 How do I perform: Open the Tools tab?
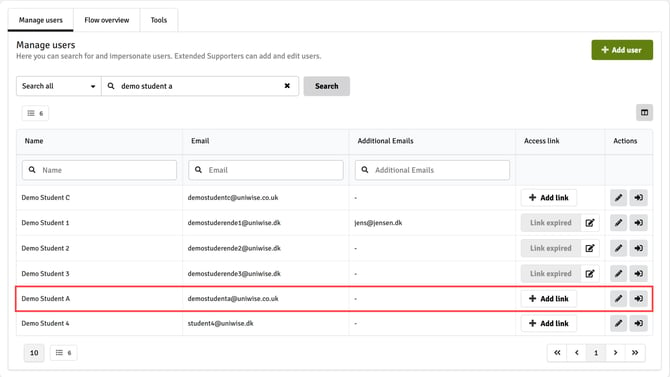[x=159, y=20]
